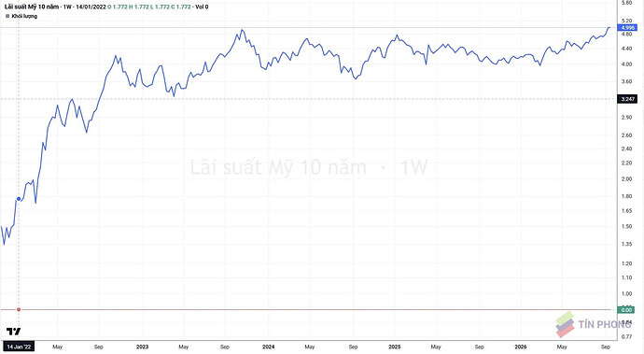
Task: Click the 1.80 price scale value
Action: pyautogui.click(x=627, y=196)
